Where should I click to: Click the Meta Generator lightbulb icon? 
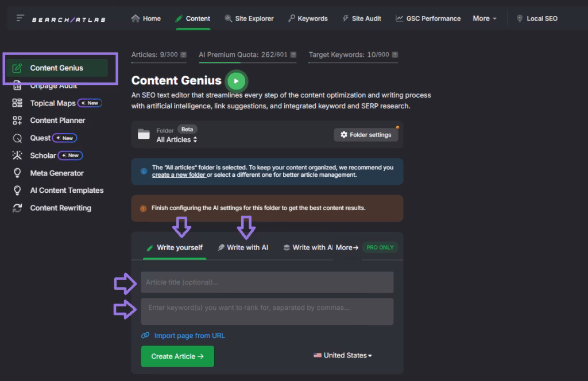click(x=17, y=173)
